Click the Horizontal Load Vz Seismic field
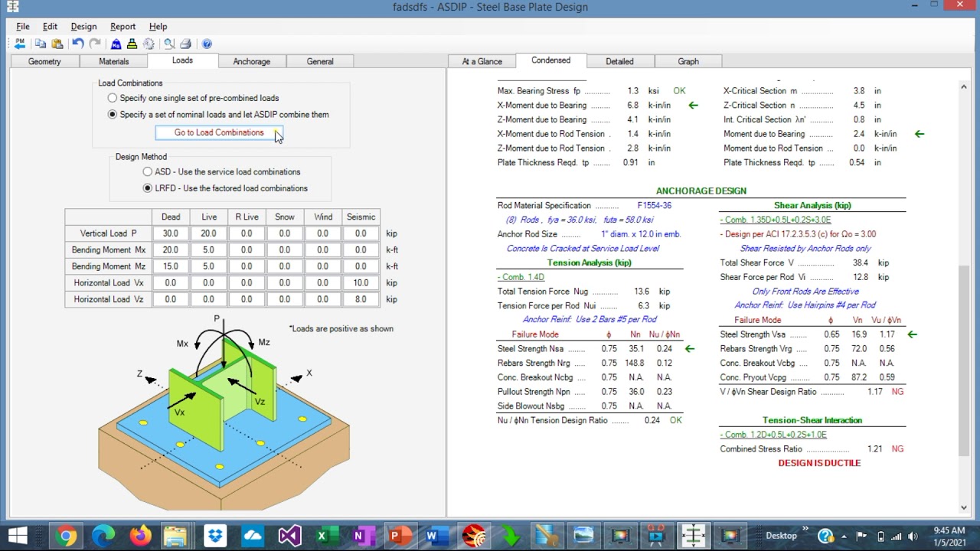980x551 pixels. (x=361, y=299)
